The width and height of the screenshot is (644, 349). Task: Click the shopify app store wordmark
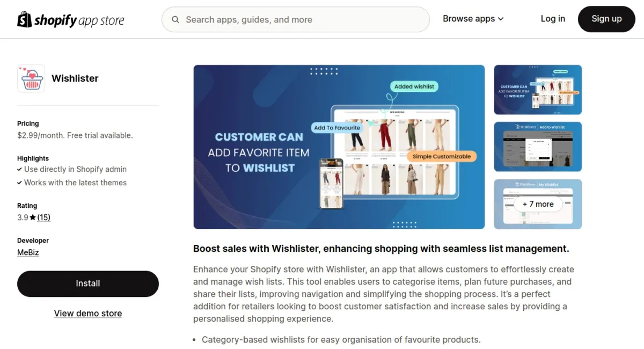(79, 20)
